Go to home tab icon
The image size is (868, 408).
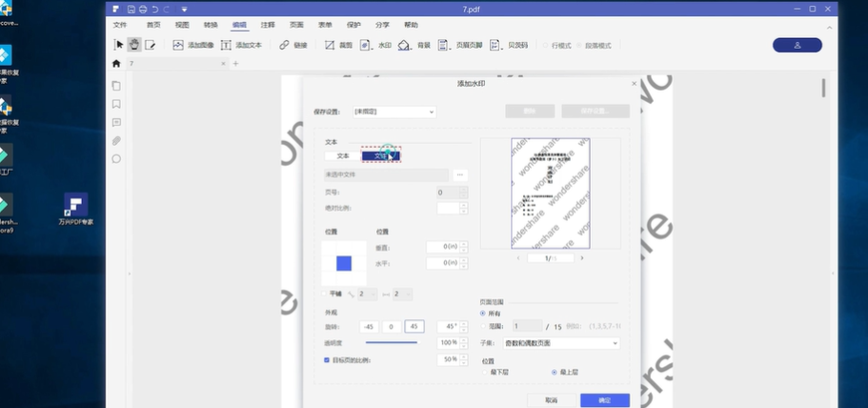point(116,64)
